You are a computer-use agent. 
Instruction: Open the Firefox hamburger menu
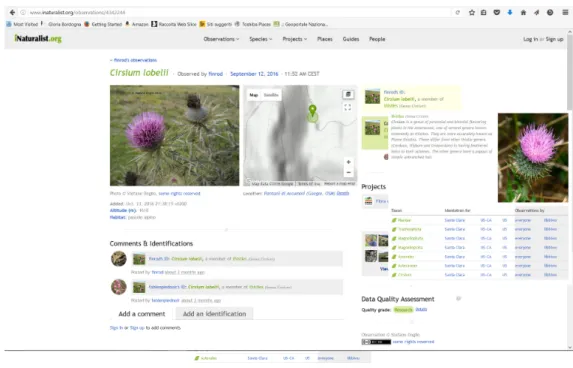(x=565, y=12)
